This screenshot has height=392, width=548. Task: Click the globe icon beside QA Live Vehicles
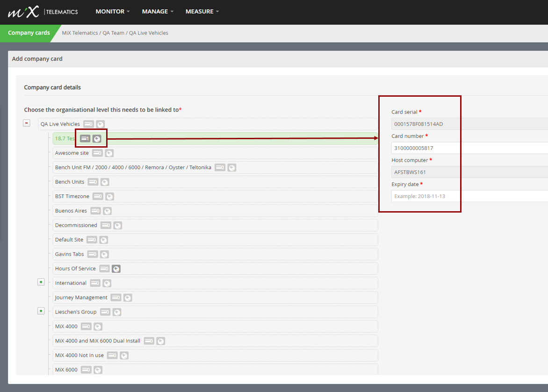coord(101,124)
